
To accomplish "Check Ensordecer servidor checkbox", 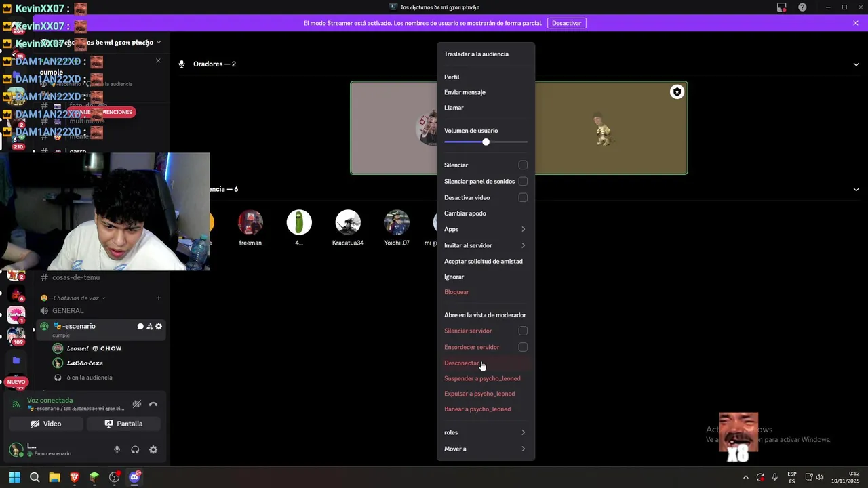I will (x=523, y=347).
